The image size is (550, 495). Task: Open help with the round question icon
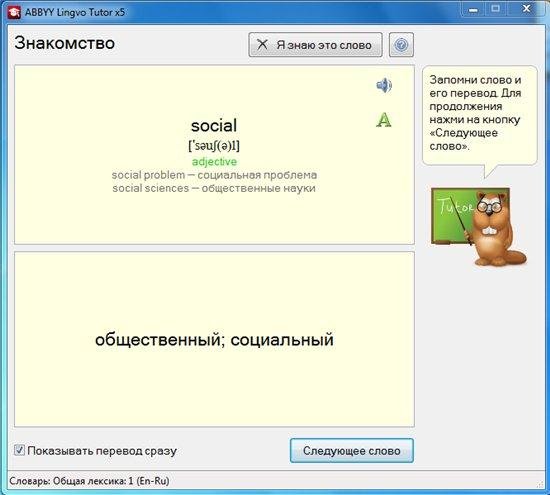click(x=401, y=45)
